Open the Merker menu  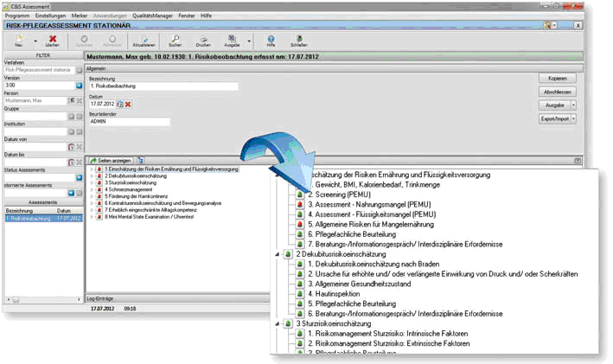(80, 16)
